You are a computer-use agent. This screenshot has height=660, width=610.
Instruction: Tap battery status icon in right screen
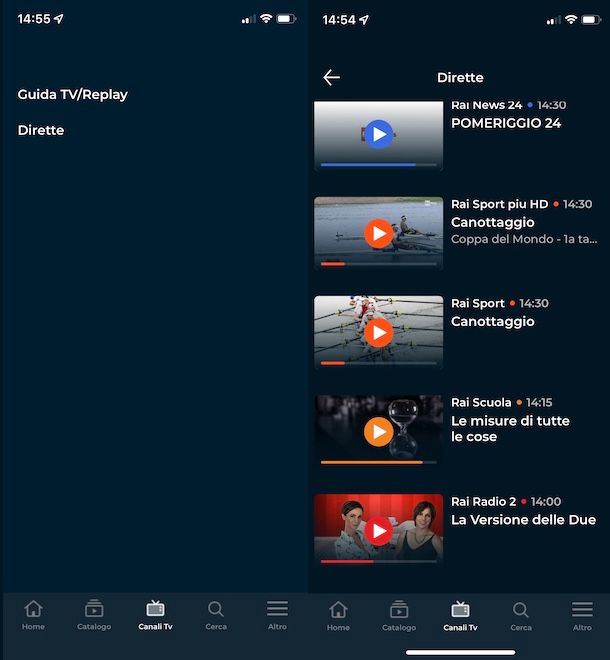click(x=591, y=19)
